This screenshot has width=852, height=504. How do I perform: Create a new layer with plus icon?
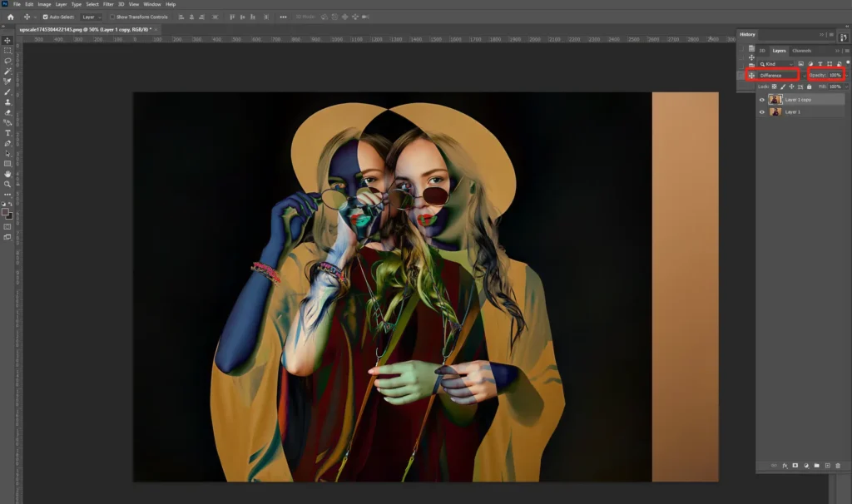pyautogui.click(x=828, y=466)
